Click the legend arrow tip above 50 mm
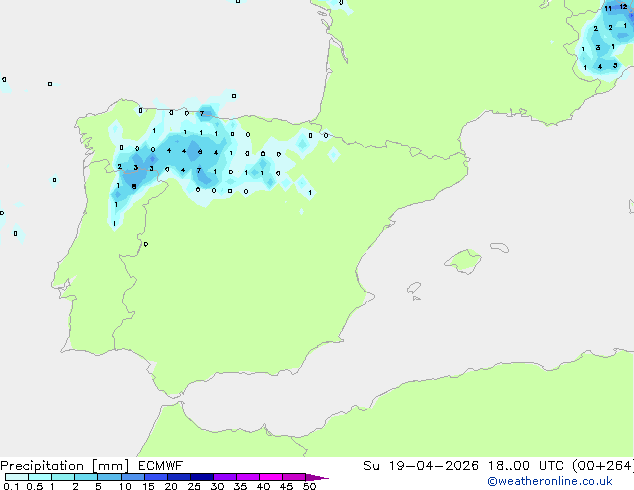The image size is (634, 490). 317,477
